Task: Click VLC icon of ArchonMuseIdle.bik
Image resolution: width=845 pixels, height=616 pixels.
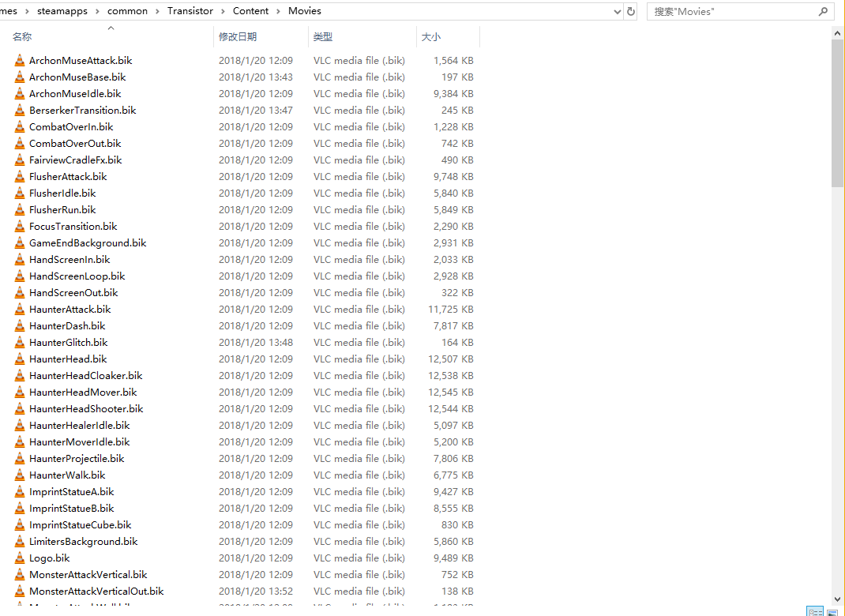Action: point(20,94)
